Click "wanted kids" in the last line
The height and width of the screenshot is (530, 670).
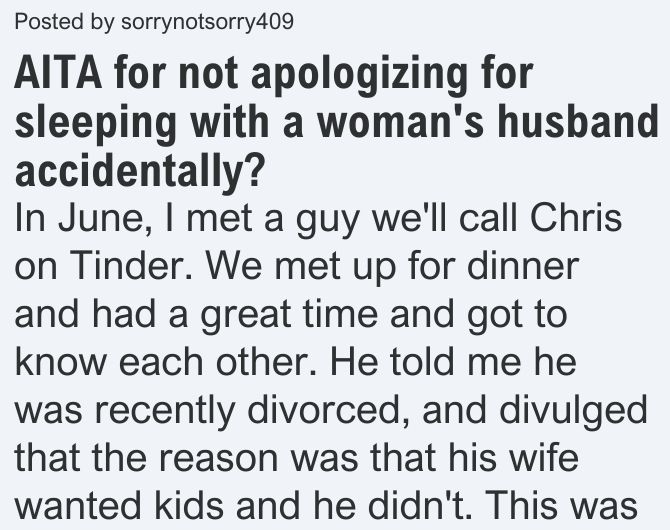[119, 506]
